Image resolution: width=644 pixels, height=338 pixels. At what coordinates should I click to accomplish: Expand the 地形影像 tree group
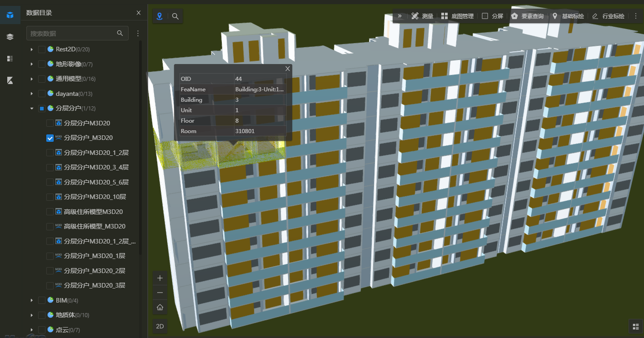31,64
